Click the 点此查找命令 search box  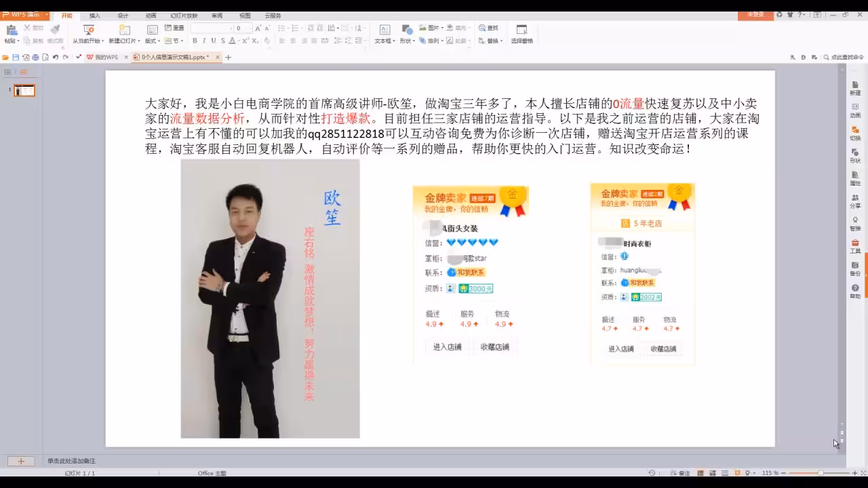(x=844, y=58)
